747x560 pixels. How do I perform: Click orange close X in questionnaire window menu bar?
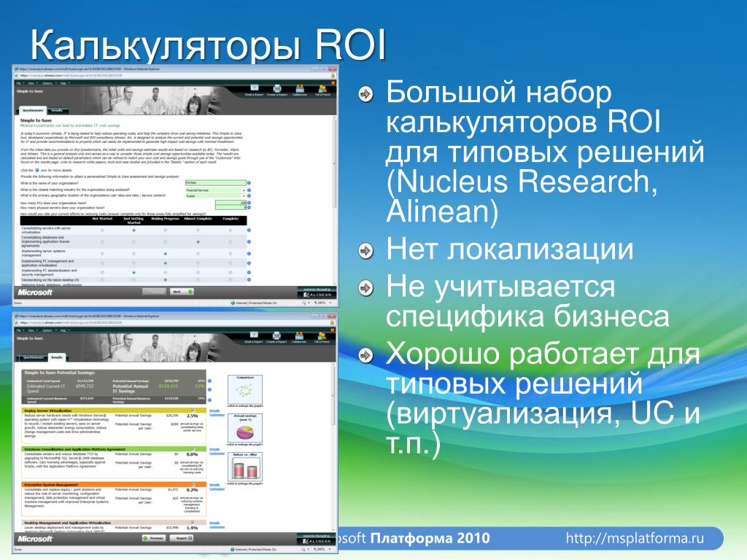point(333,83)
